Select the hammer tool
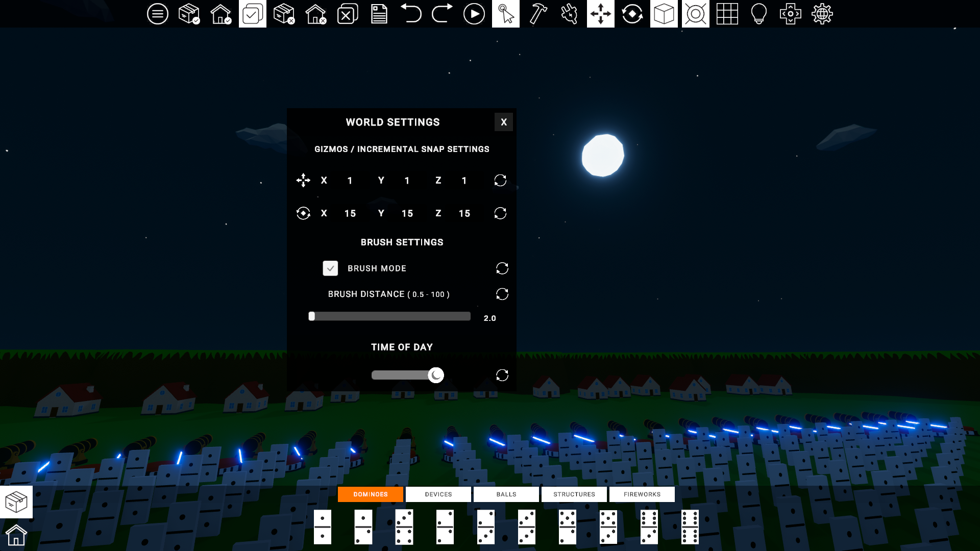This screenshot has width=980, height=551. (x=537, y=14)
